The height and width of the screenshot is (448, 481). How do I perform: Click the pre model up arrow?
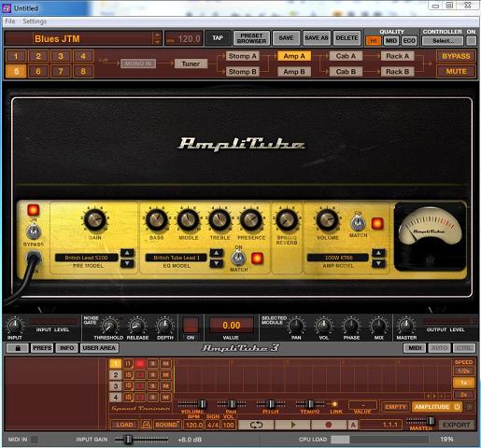pos(127,253)
